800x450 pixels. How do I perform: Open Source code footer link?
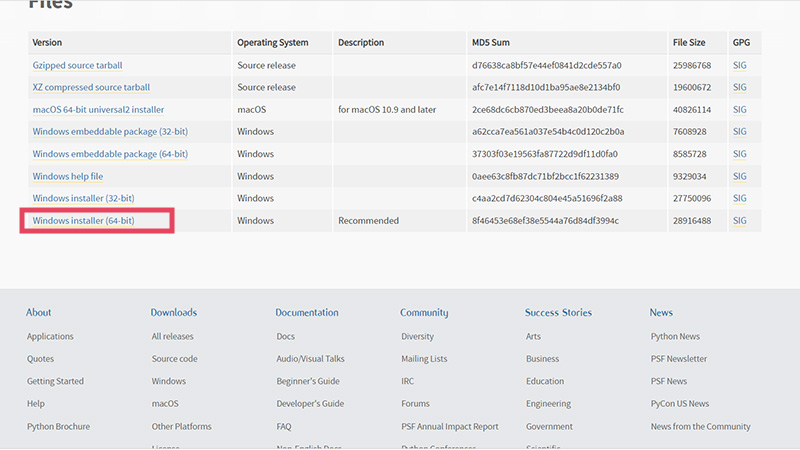click(x=174, y=359)
